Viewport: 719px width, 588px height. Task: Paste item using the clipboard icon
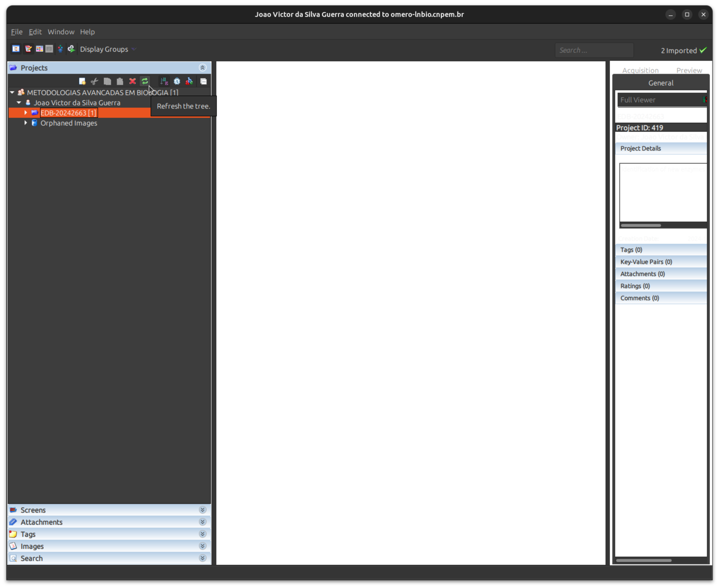coord(120,81)
